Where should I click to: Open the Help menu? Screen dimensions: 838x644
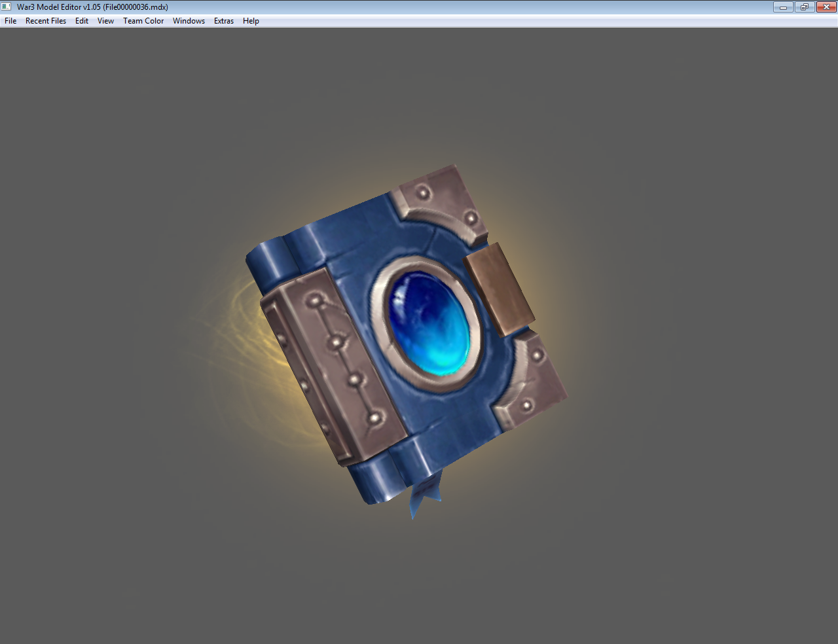pyautogui.click(x=251, y=21)
